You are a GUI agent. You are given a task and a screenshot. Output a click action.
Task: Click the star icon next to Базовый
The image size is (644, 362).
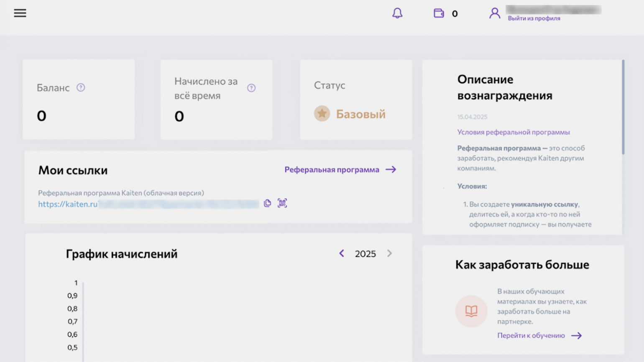pyautogui.click(x=322, y=114)
